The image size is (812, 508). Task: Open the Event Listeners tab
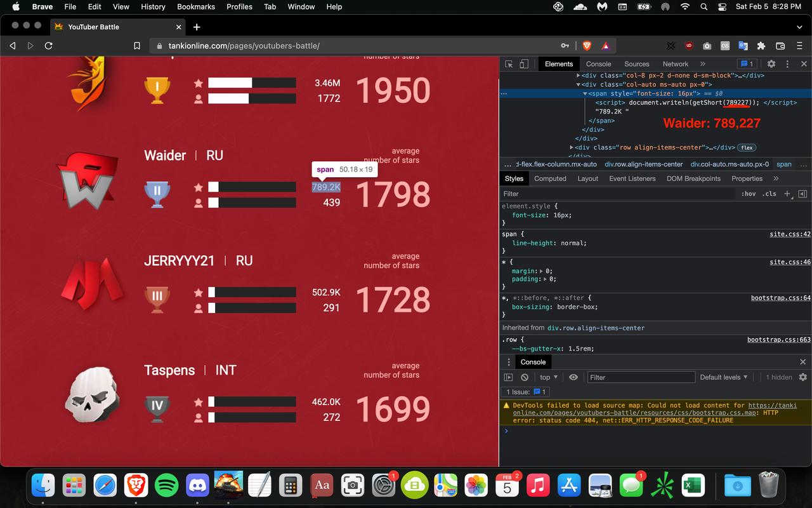pyautogui.click(x=632, y=178)
